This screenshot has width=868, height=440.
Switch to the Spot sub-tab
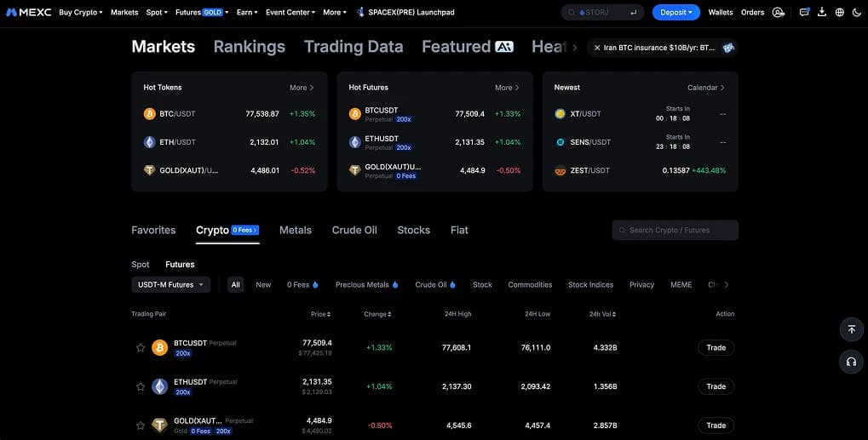[x=140, y=264]
